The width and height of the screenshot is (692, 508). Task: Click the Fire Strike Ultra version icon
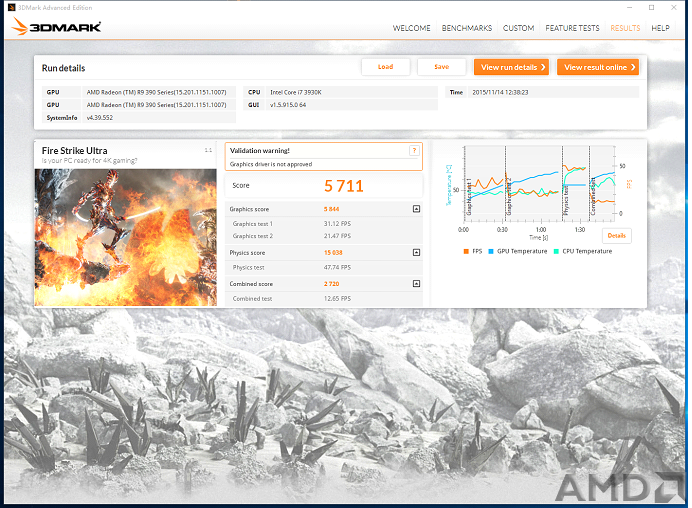[x=208, y=151]
